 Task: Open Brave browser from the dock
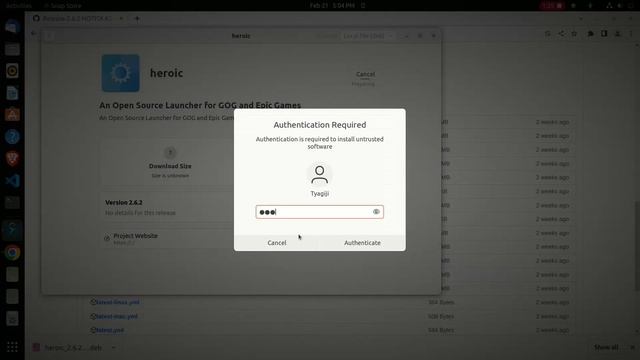12,159
